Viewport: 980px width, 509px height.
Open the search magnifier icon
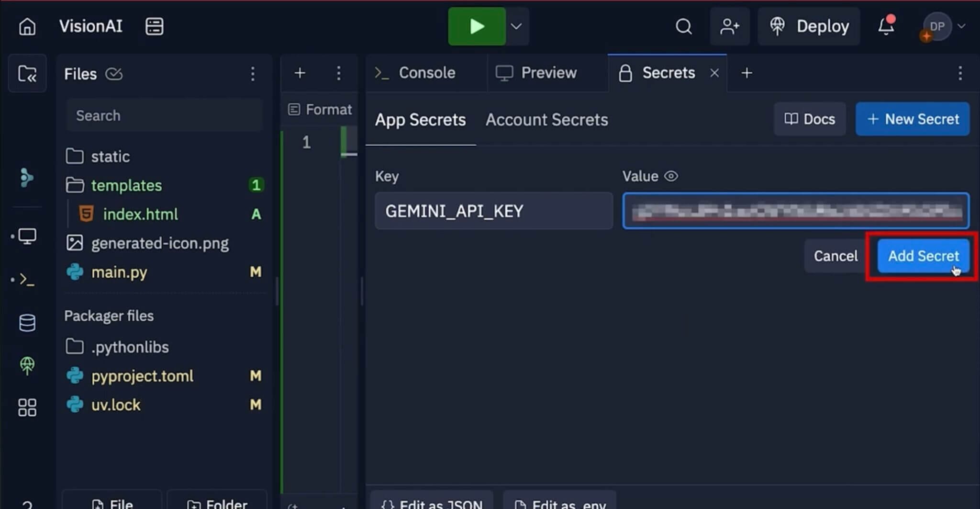pyautogui.click(x=683, y=26)
